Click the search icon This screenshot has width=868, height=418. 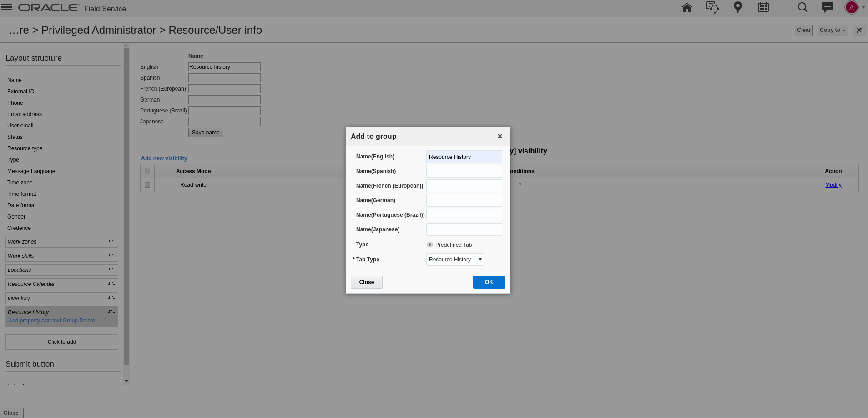click(x=802, y=7)
